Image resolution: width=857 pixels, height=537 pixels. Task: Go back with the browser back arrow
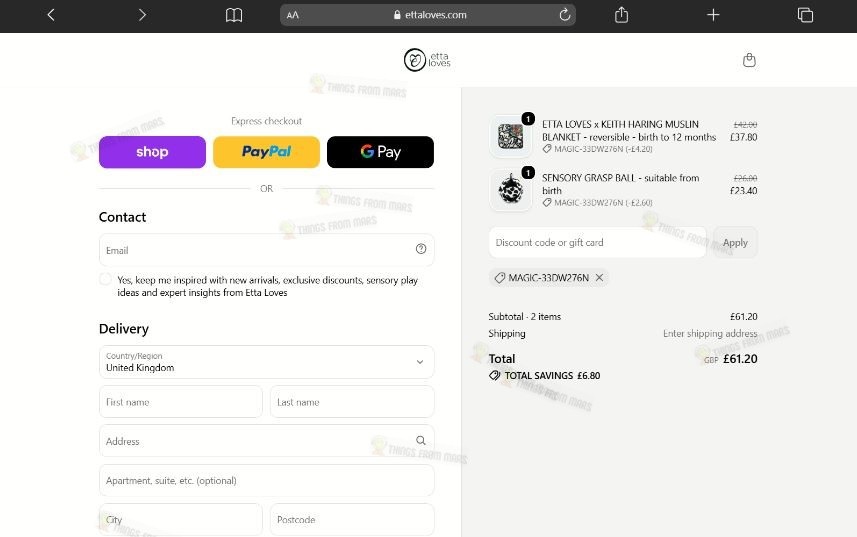(51, 15)
